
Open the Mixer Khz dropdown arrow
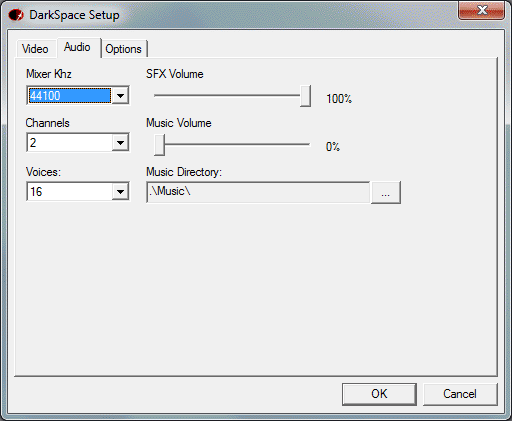120,96
